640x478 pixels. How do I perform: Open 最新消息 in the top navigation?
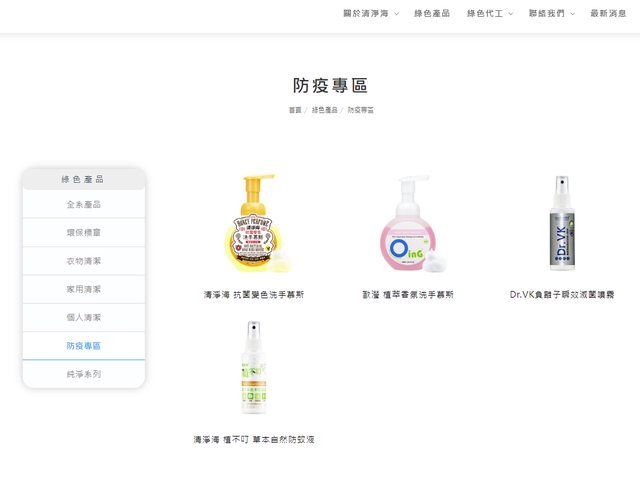[608, 13]
